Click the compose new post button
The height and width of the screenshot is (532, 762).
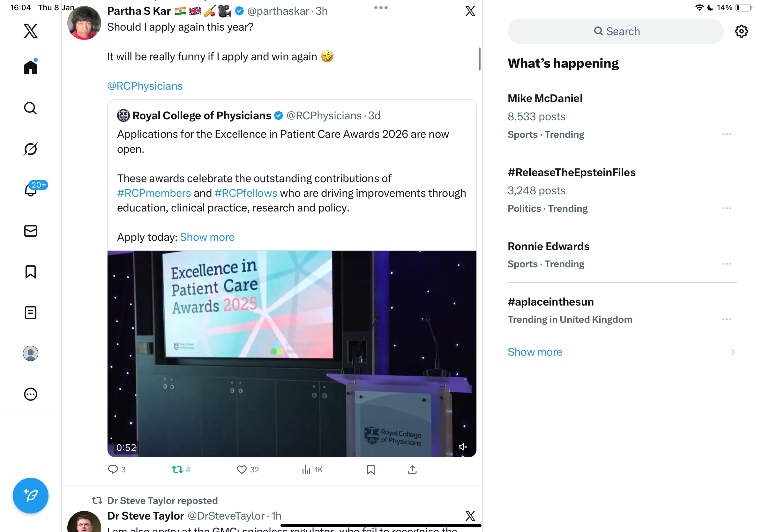pyautogui.click(x=31, y=495)
